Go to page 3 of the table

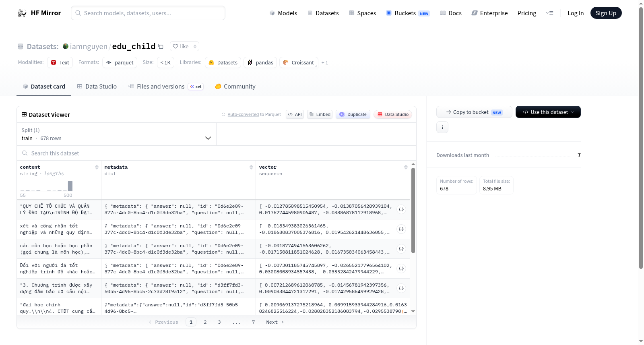(219, 322)
